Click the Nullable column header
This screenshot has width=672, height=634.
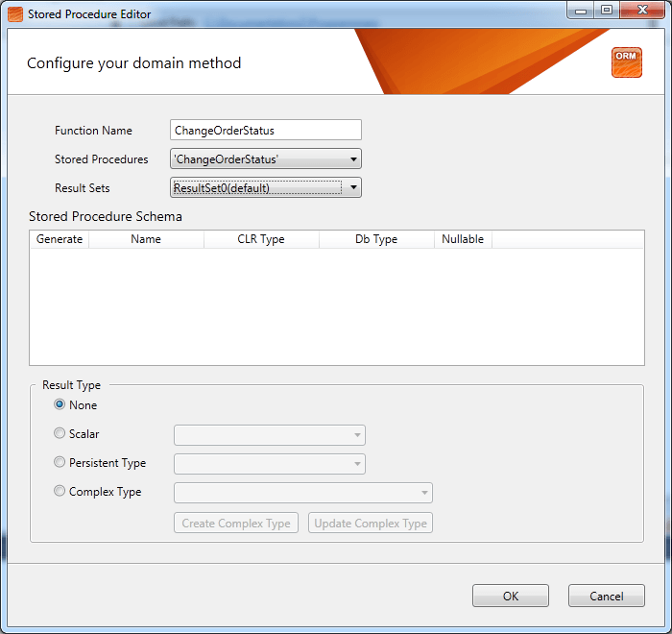(x=463, y=239)
